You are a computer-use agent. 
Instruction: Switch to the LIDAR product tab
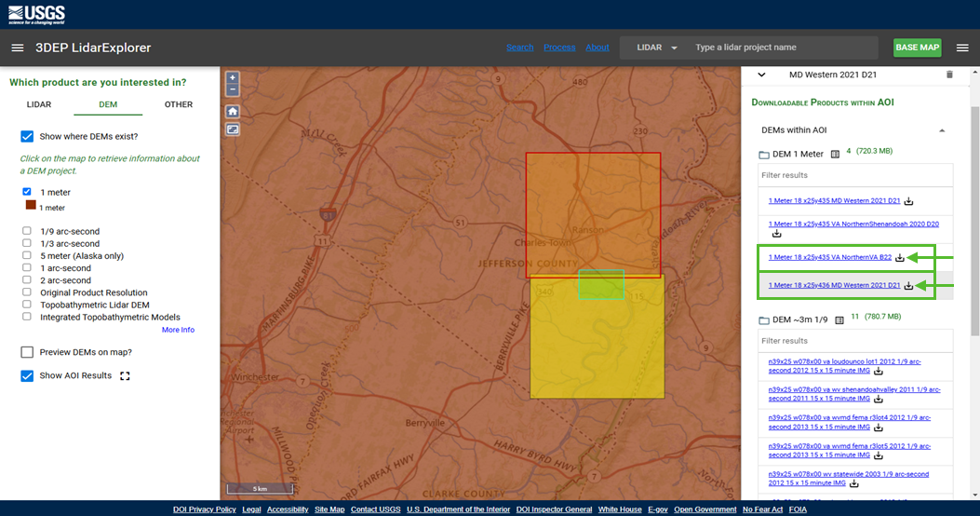39,104
